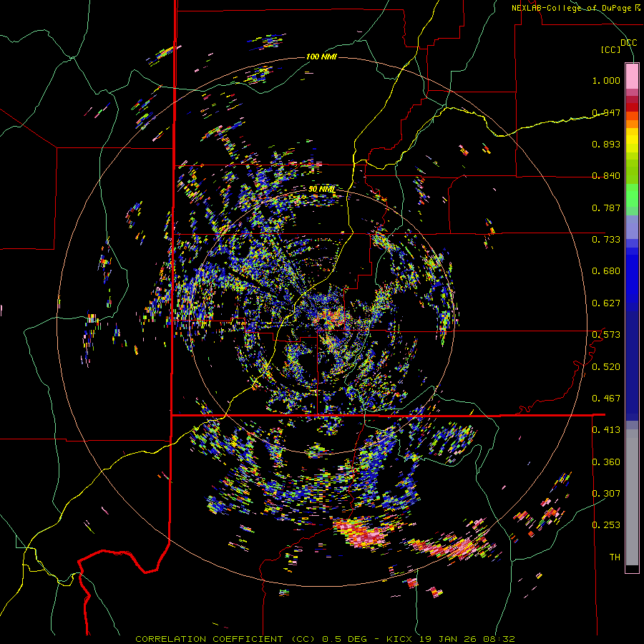Select the 0.840 scale value
This screenshot has width=644, height=644.
(x=606, y=176)
